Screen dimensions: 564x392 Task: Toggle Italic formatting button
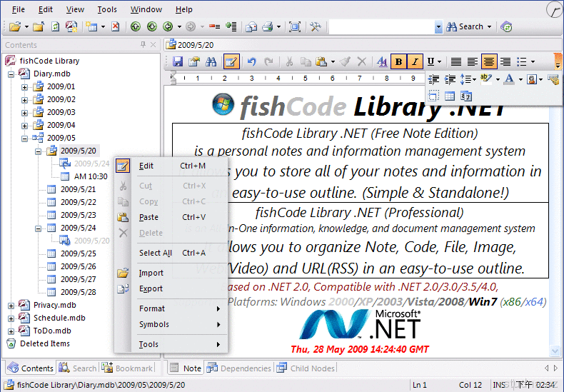(x=416, y=62)
